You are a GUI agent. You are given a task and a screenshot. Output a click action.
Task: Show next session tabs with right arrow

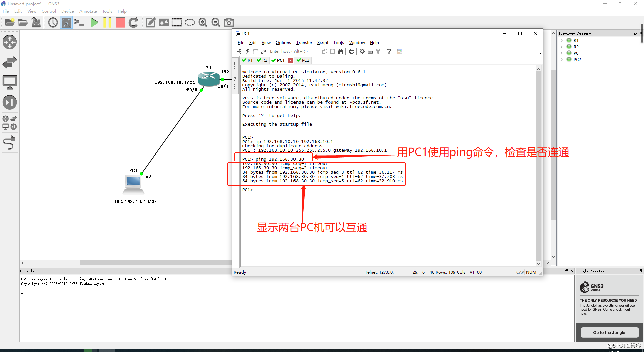point(539,60)
